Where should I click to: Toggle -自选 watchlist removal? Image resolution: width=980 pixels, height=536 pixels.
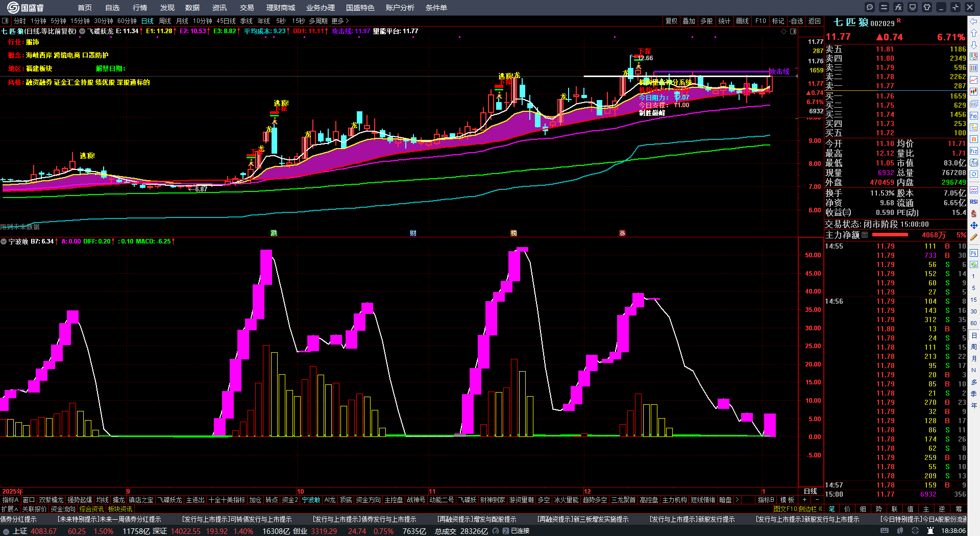pyautogui.click(x=796, y=21)
